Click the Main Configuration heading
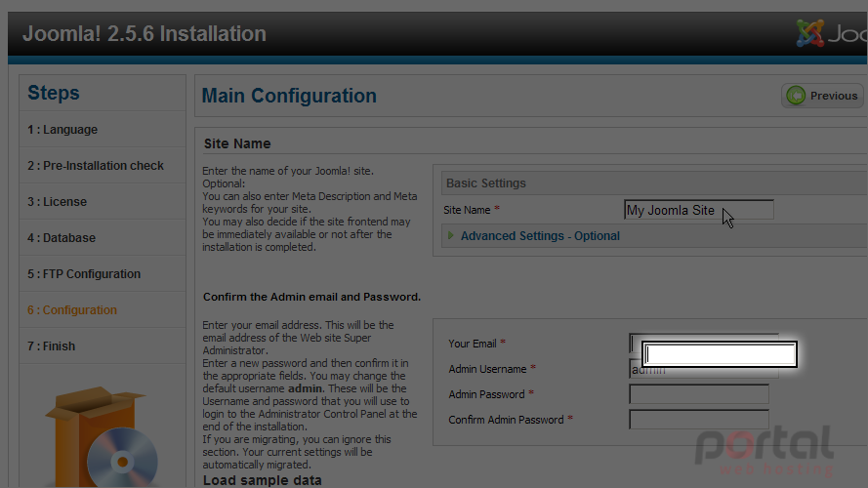Screen dimensions: 868x488 pyautogui.click(x=289, y=96)
